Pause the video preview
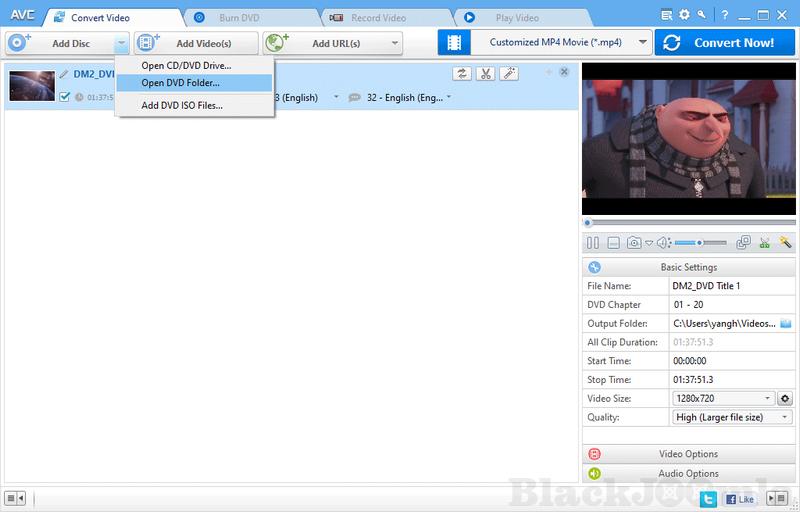The image size is (800, 512). coord(593,242)
